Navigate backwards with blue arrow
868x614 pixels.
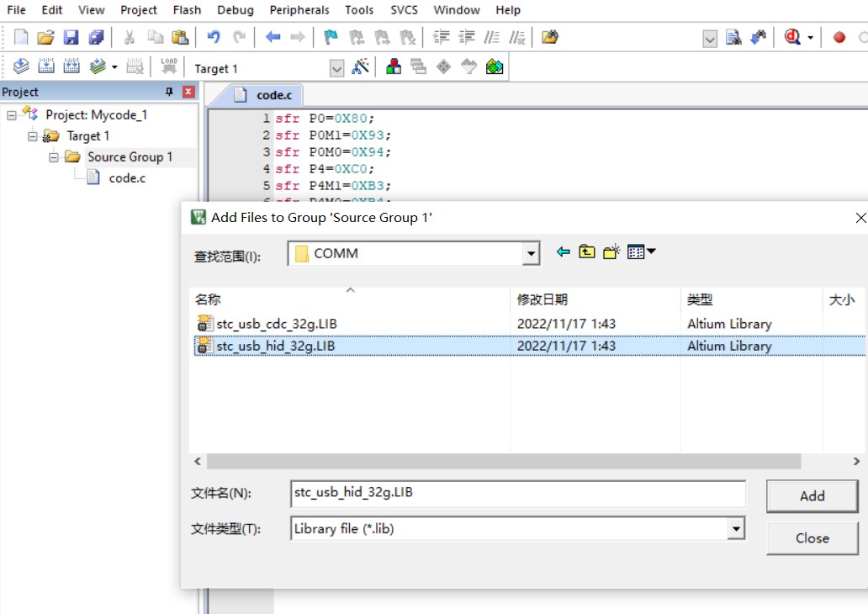click(273, 37)
